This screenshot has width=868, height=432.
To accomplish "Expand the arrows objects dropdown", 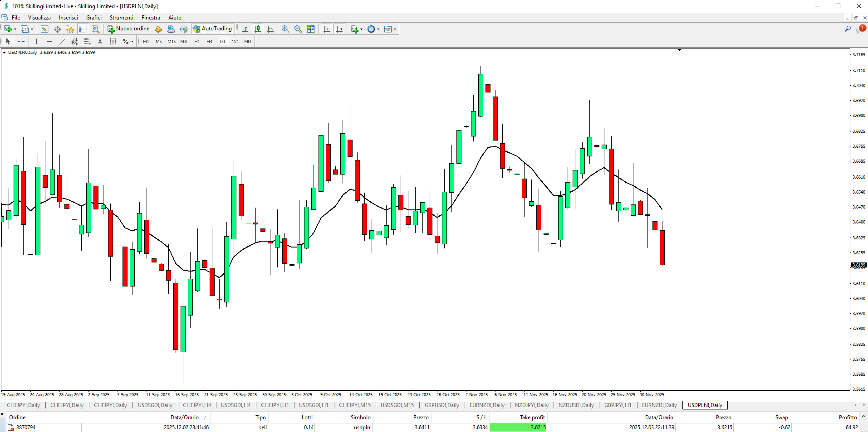I will click(x=132, y=41).
